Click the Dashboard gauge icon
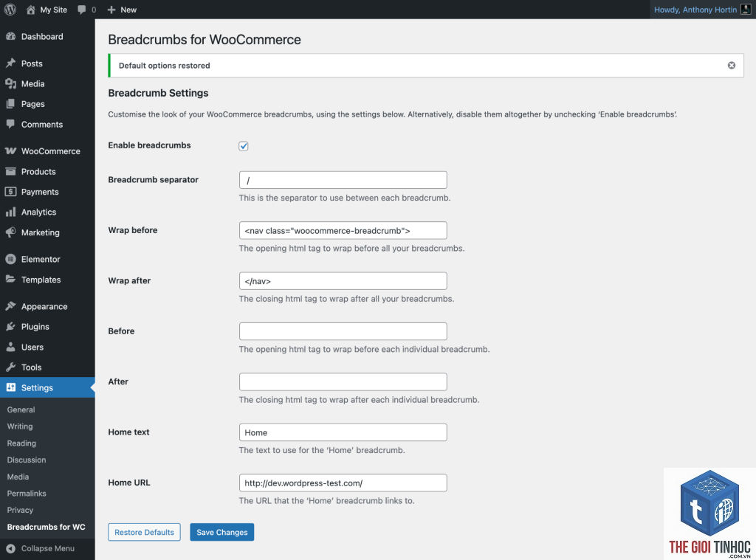 click(10, 37)
